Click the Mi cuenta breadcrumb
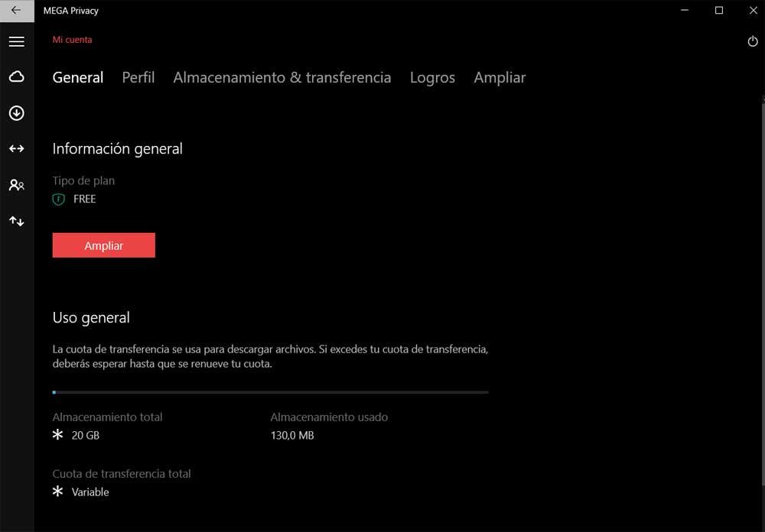Viewport: 765px width, 532px height. click(x=72, y=40)
